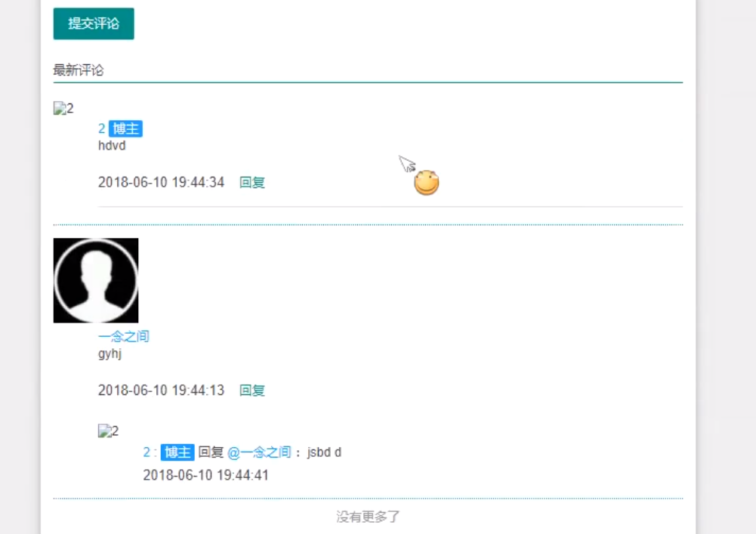Click the comment text gyhj
Viewport: 756px width, 534px height.
[x=110, y=354]
